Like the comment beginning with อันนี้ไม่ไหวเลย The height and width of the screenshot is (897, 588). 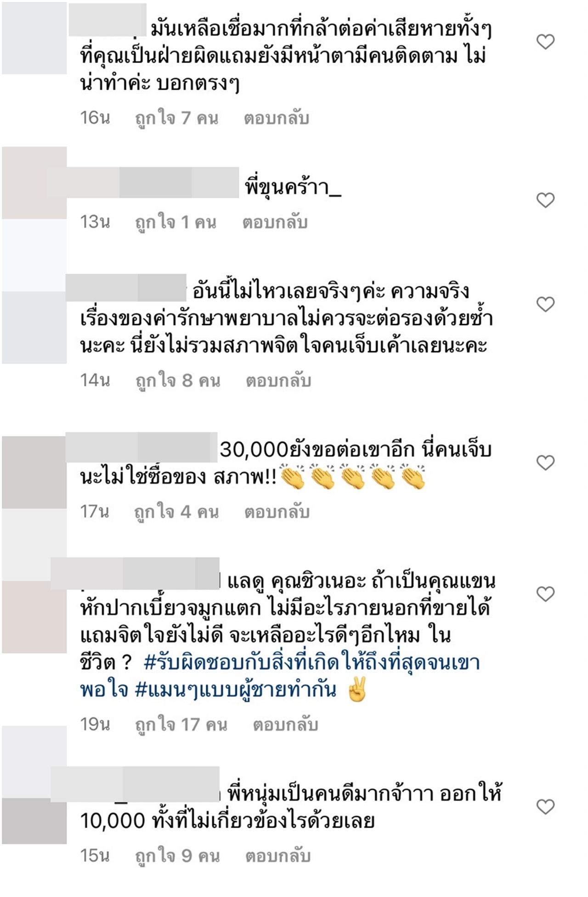pyautogui.click(x=545, y=304)
